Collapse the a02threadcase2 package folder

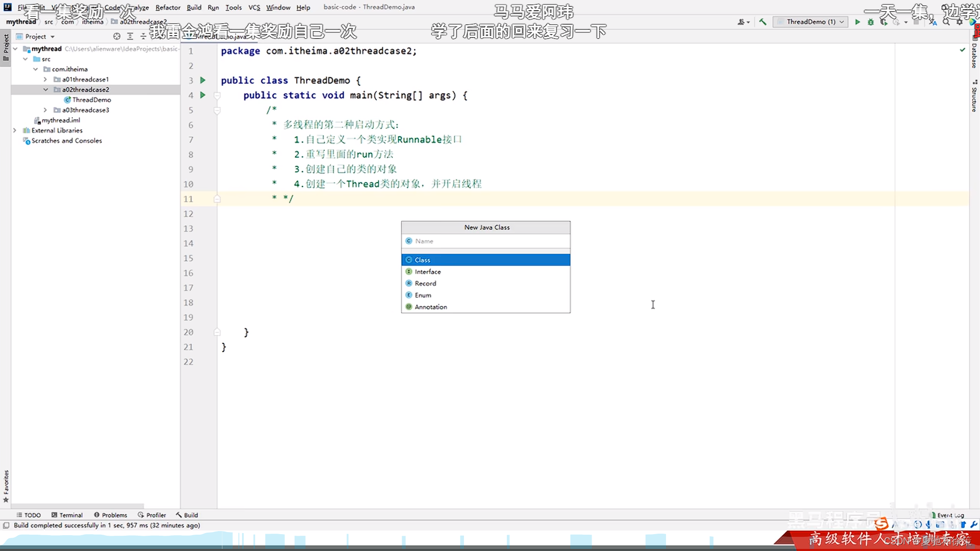coord(45,90)
